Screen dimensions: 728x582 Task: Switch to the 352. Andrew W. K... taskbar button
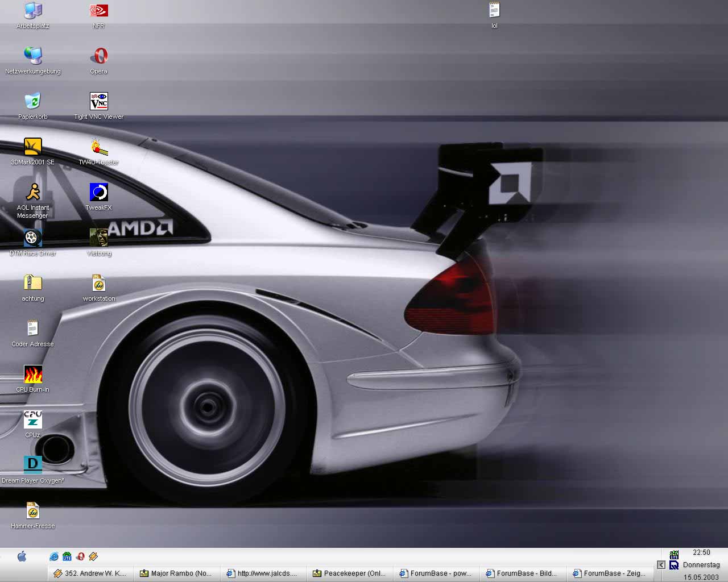click(x=91, y=573)
